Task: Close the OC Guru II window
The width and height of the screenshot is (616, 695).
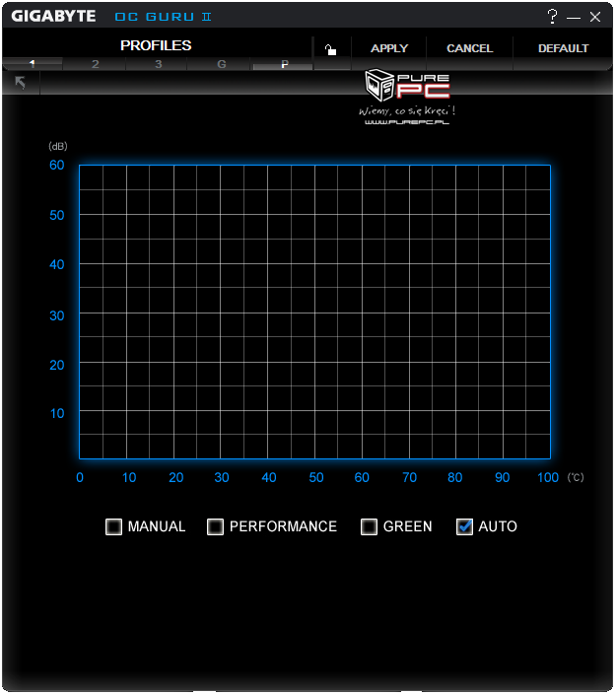Action: pyautogui.click(x=595, y=17)
